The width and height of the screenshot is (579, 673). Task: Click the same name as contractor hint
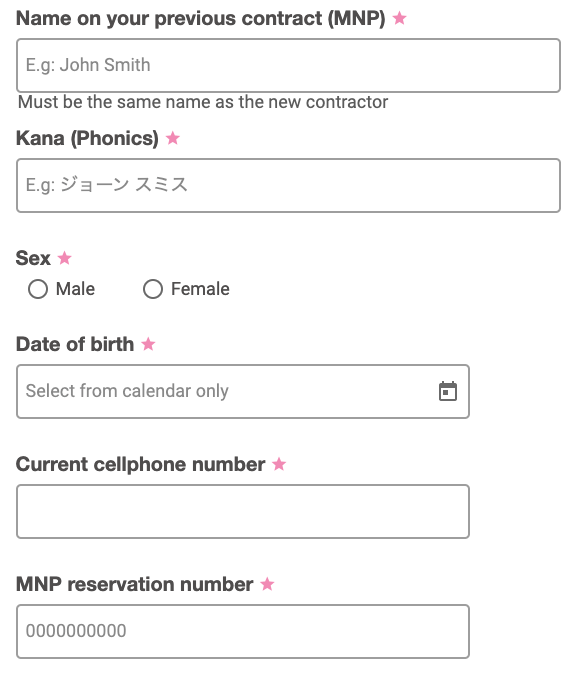coord(203,102)
